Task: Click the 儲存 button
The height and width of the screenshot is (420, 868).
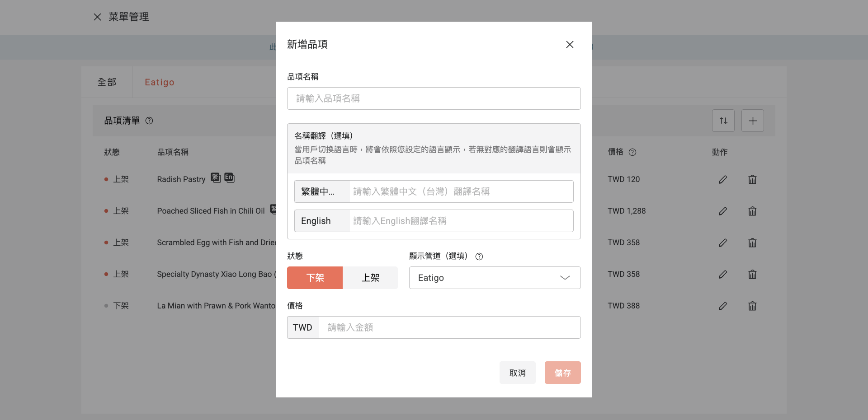Action: [x=562, y=373]
